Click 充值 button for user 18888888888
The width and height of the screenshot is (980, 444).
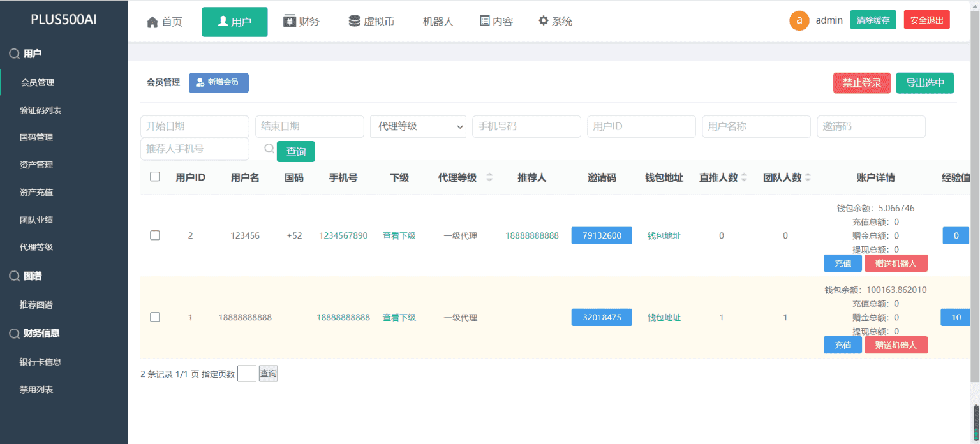coord(843,344)
